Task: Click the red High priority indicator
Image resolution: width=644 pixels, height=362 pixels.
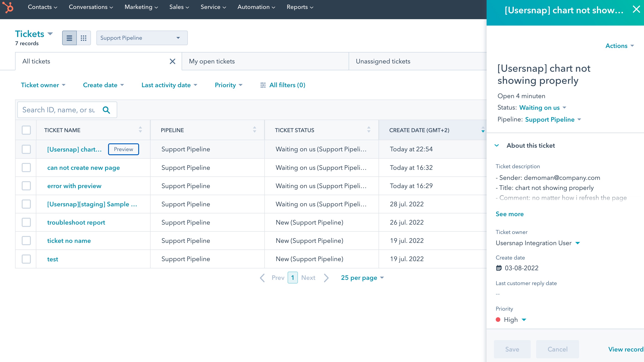Action: pyautogui.click(x=498, y=320)
